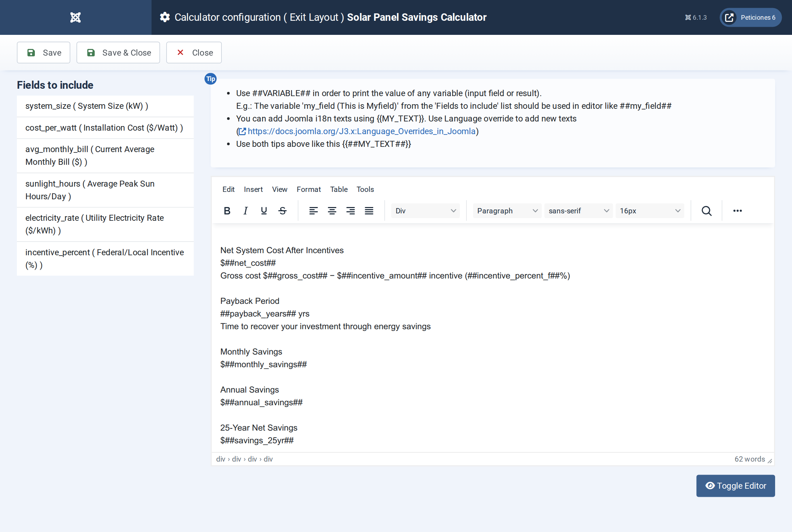Image resolution: width=792 pixels, height=532 pixels.
Task: Open find and replace search icon
Action: 706,211
